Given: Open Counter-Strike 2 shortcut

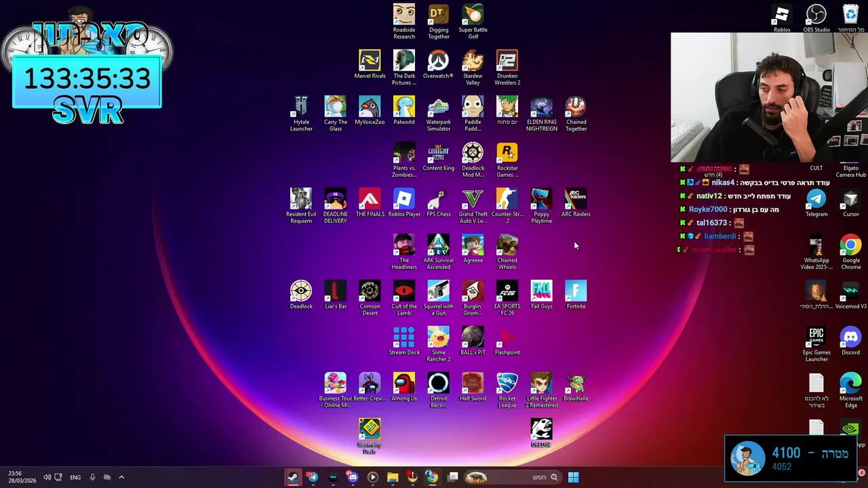Looking at the screenshot, I should click(507, 205).
